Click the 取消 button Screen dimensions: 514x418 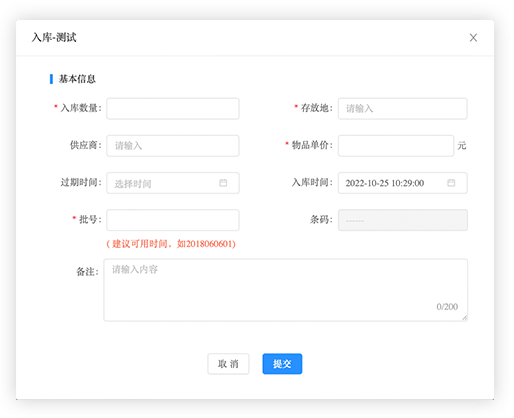[228, 364]
